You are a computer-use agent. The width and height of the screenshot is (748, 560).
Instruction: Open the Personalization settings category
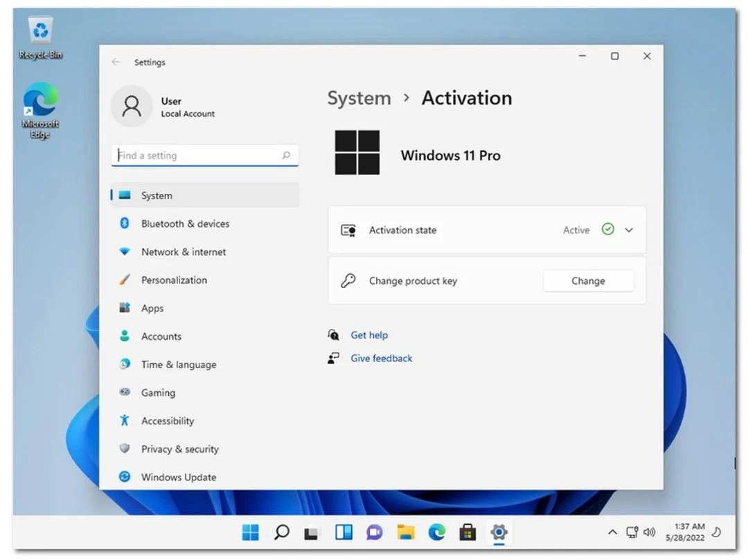point(174,280)
